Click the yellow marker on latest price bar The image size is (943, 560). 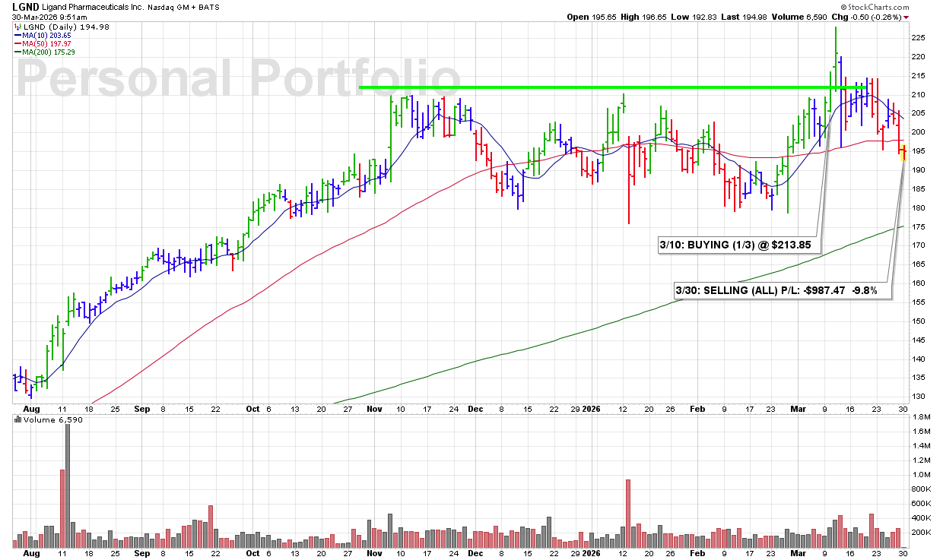(x=903, y=149)
